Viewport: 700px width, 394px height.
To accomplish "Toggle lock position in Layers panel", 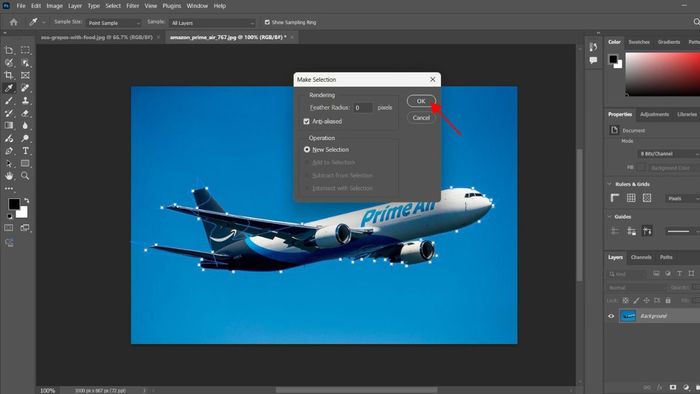I will tap(646, 300).
